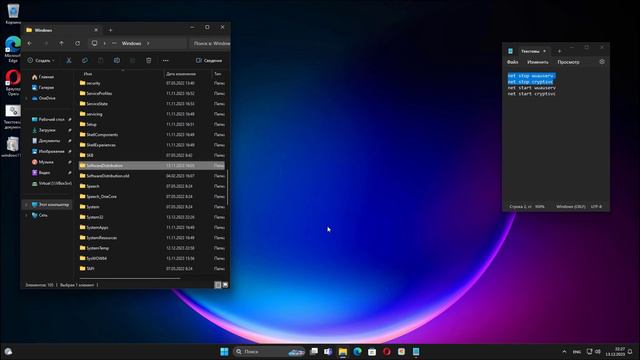Screen dimensions: 640x360
Task: Open Microsoft Store from the taskbar
Action: pyautogui.click(x=372, y=351)
